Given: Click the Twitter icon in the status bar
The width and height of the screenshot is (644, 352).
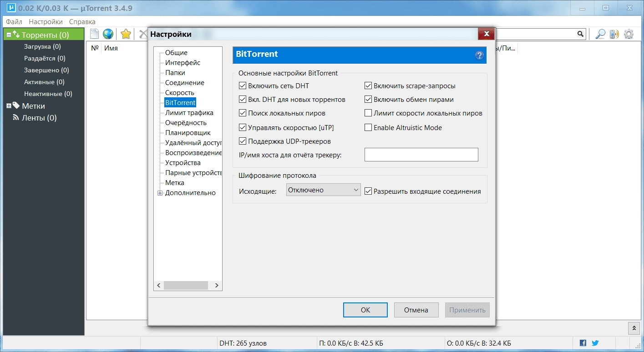Looking at the screenshot, I should [x=595, y=343].
